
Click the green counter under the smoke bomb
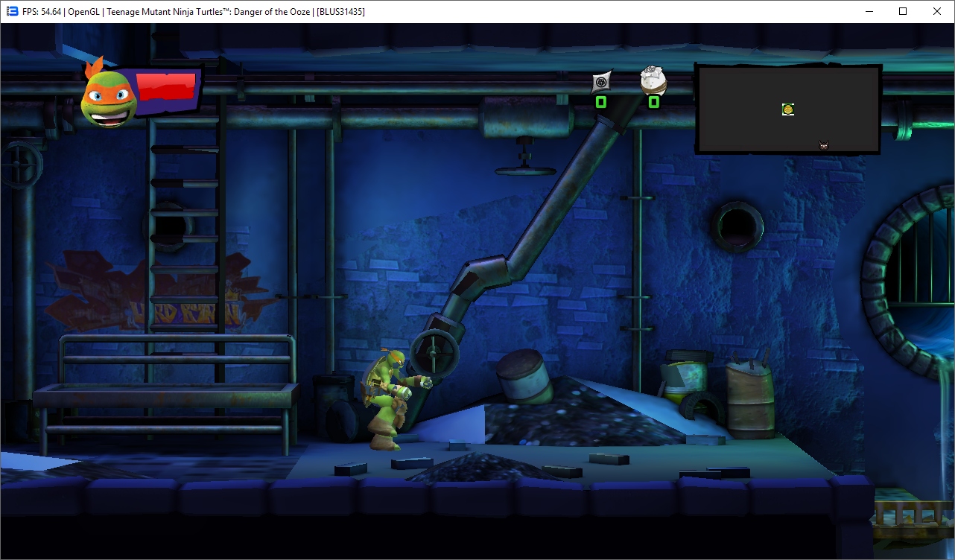[653, 102]
